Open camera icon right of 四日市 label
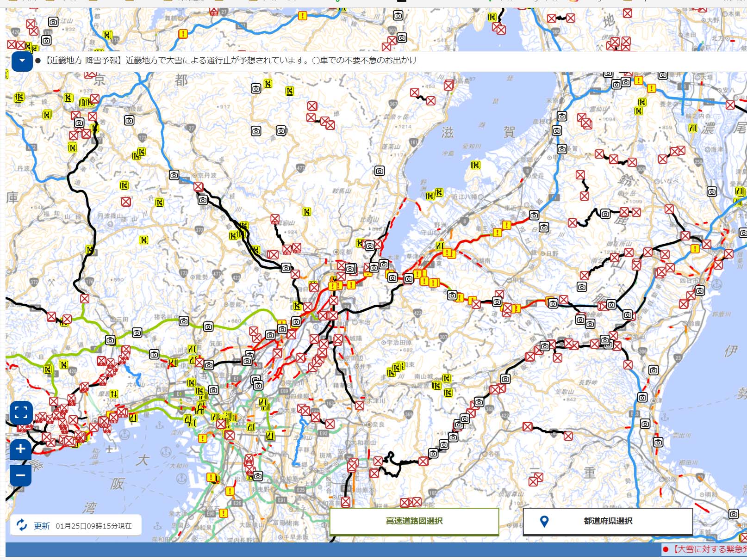The height and width of the screenshot is (560, 747). [700, 291]
